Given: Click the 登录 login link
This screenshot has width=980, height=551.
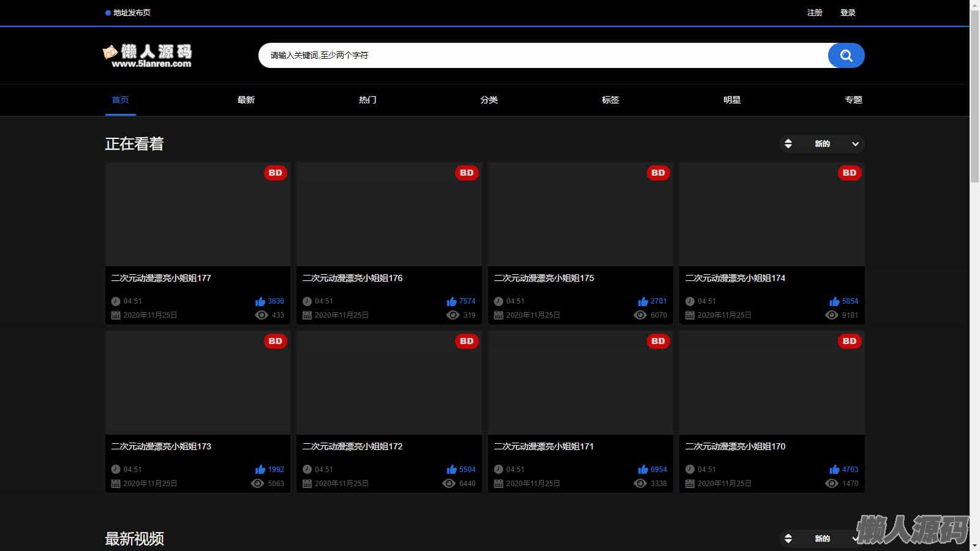Looking at the screenshot, I should 848,13.
